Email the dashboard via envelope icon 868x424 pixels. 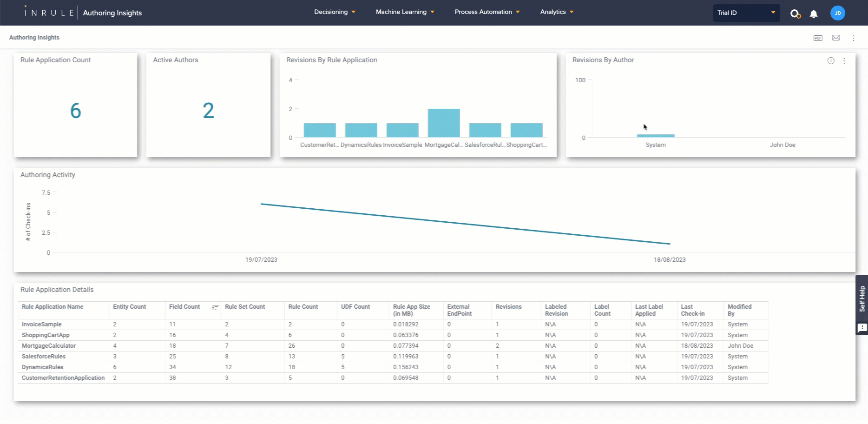[836, 38]
